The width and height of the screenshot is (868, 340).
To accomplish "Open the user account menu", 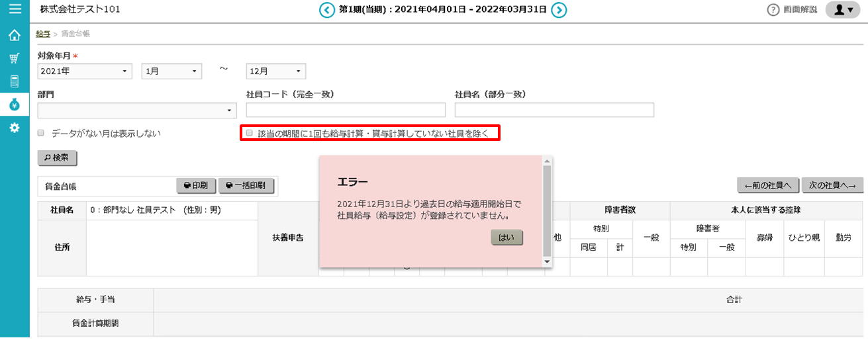I will click(842, 10).
